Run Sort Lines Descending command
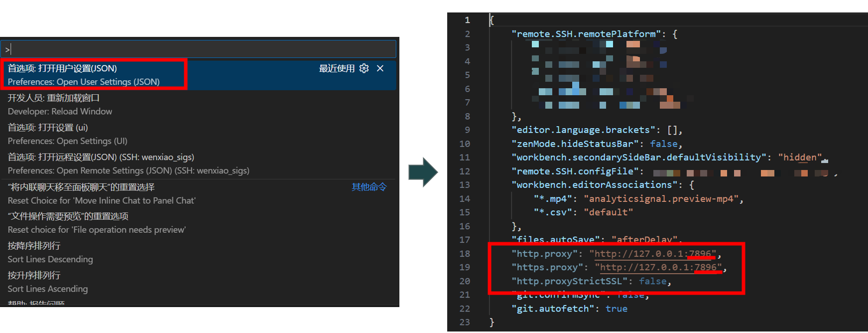The image size is (868, 333). pos(50,252)
